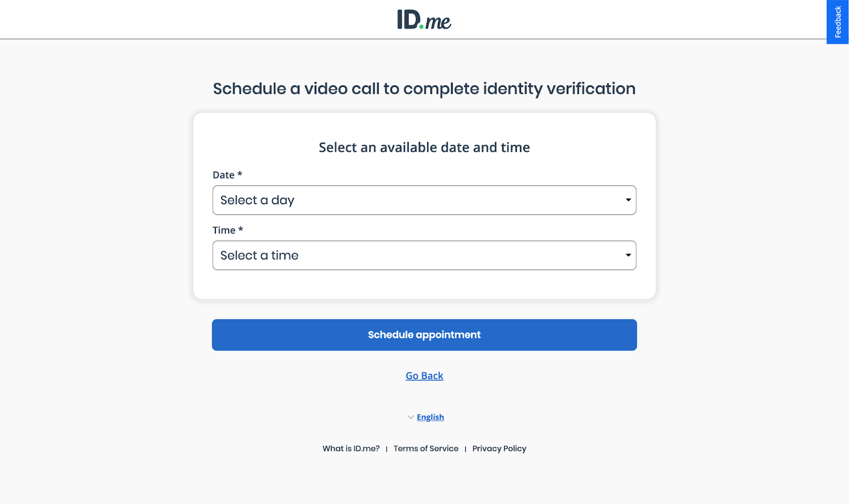
Task: Click the page heading text
Action: pos(424,89)
